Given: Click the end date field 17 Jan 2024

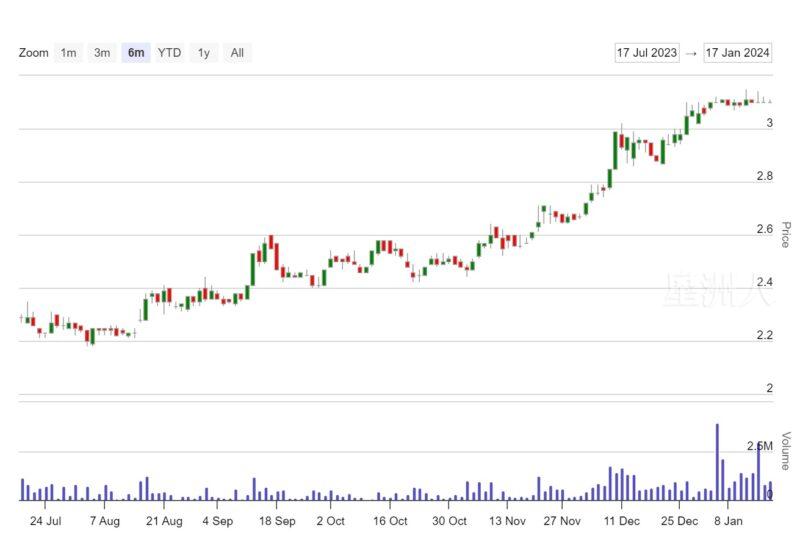Looking at the screenshot, I should pos(738,53).
